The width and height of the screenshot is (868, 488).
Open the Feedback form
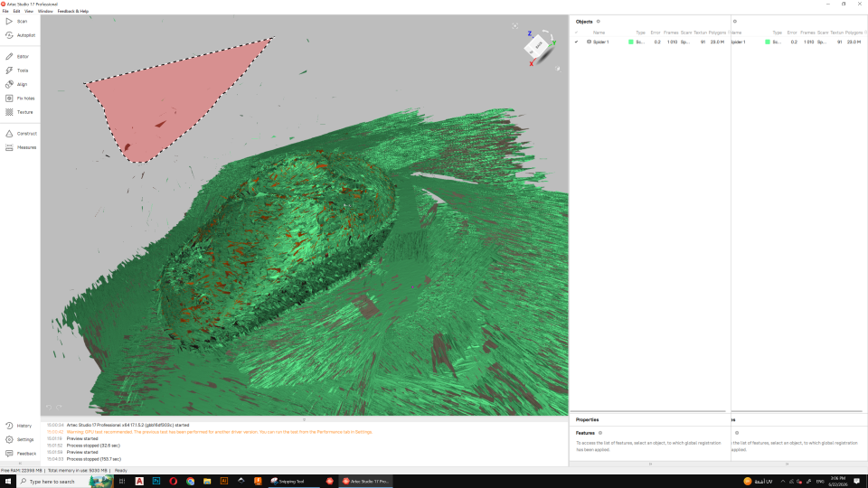pyautogui.click(x=21, y=453)
